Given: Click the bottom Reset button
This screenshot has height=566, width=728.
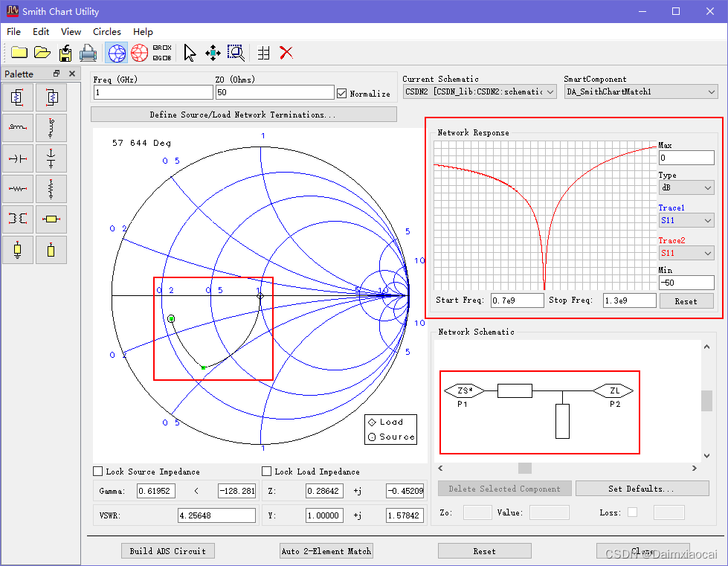Looking at the screenshot, I should pos(484,550).
